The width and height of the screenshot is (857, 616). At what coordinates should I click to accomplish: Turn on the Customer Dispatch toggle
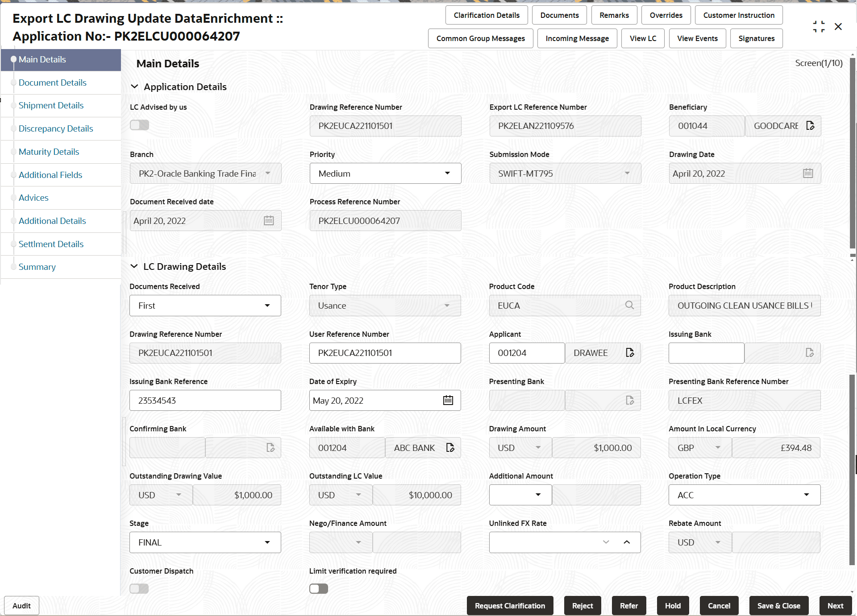tap(139, 589)
